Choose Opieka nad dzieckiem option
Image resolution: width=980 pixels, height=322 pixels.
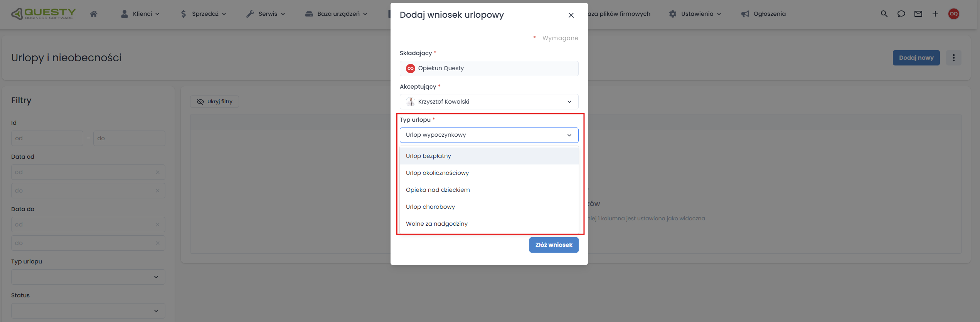point(438,190)
